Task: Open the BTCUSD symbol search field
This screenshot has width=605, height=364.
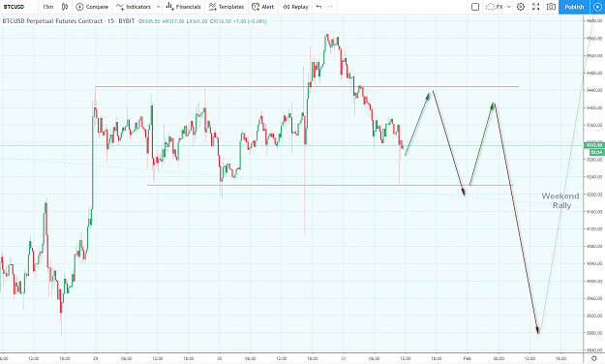Action: pos(15,7)
